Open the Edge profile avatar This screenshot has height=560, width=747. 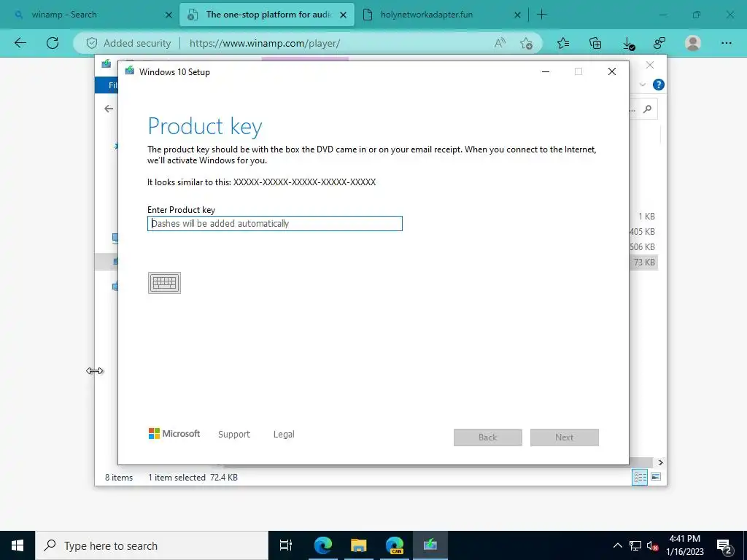click(693, 43)
